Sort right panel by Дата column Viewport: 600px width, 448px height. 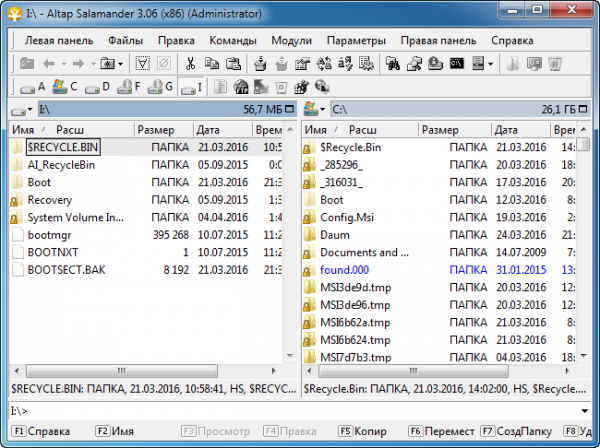coord(520,130)
